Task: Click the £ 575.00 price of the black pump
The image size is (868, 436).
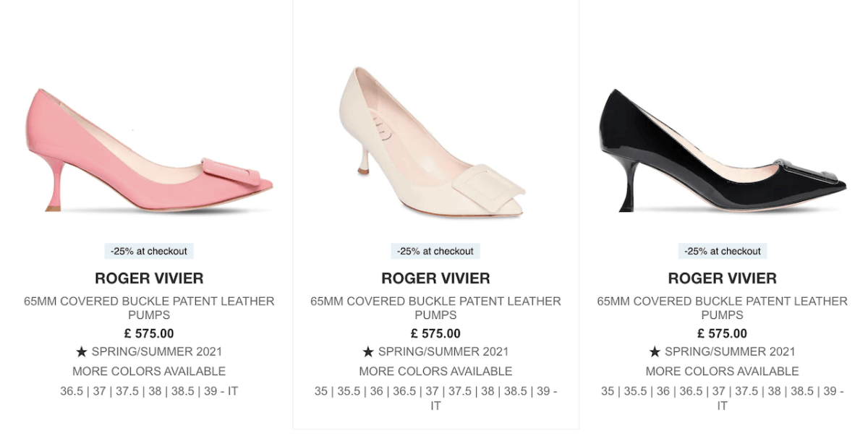Action: (x=723, y=334)
